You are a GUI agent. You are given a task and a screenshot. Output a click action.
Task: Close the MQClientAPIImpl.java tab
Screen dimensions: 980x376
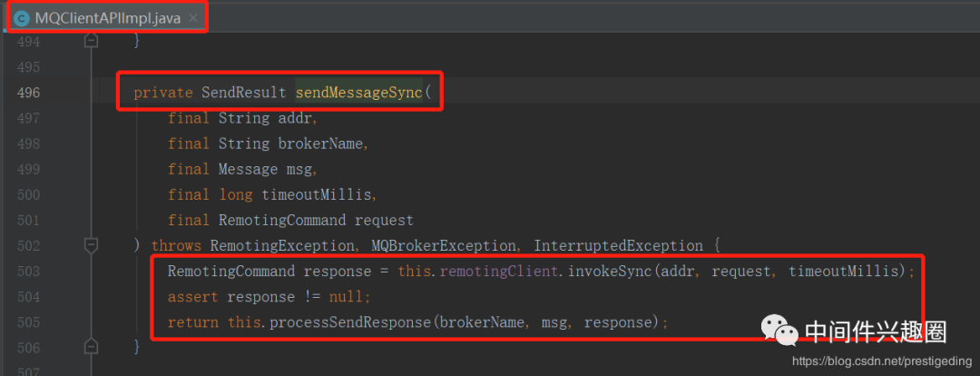click(x=192, y=18)
